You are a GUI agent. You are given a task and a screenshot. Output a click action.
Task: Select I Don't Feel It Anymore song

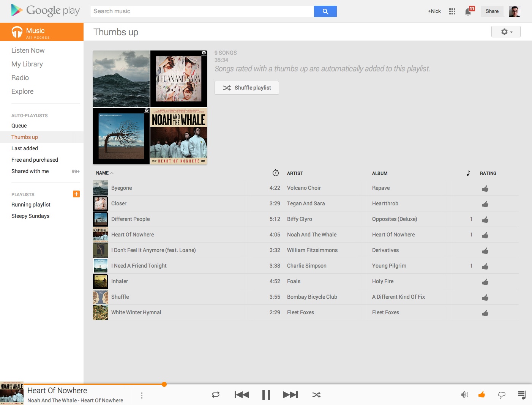click(x=153, y=250)
